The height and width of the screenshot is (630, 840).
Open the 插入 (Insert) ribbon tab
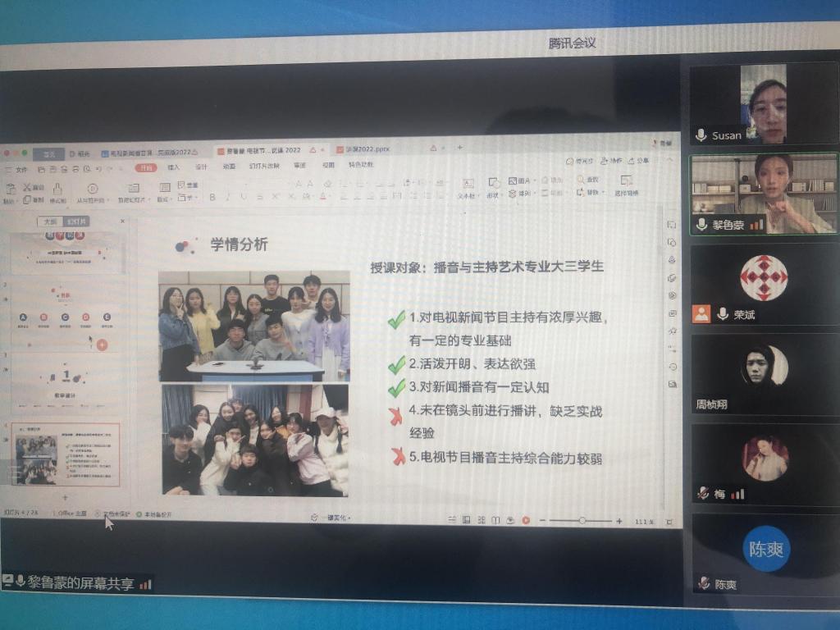pyautogui.click(x=173, y=167)
